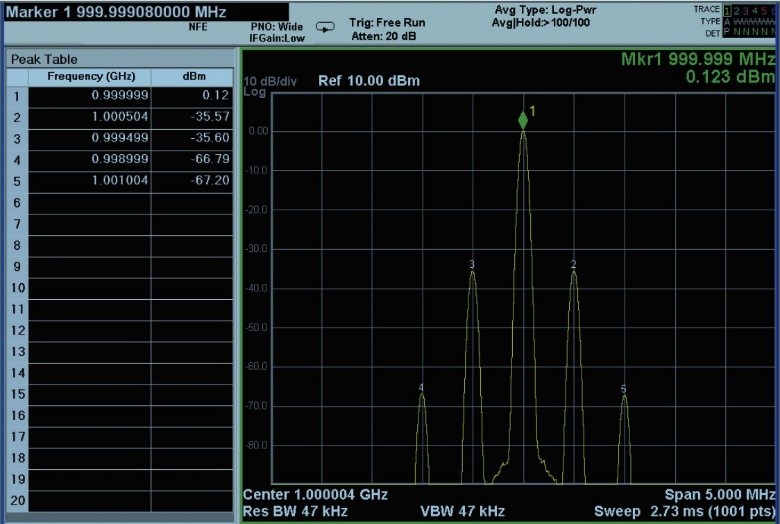The width and height of the screenshot is (780, 524).
Task: Click the Marker 1 frequency entry field
Action: tap(146, 12)
